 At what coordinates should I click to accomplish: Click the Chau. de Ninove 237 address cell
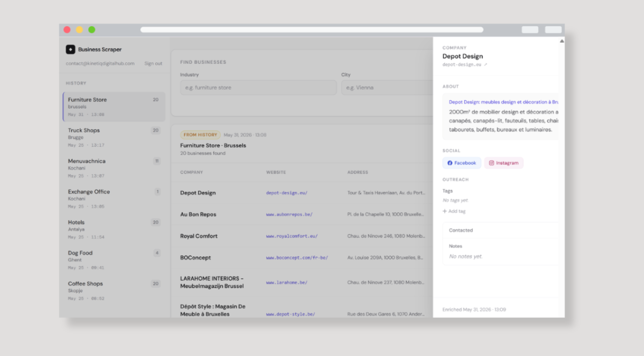(x=385, y=282)
